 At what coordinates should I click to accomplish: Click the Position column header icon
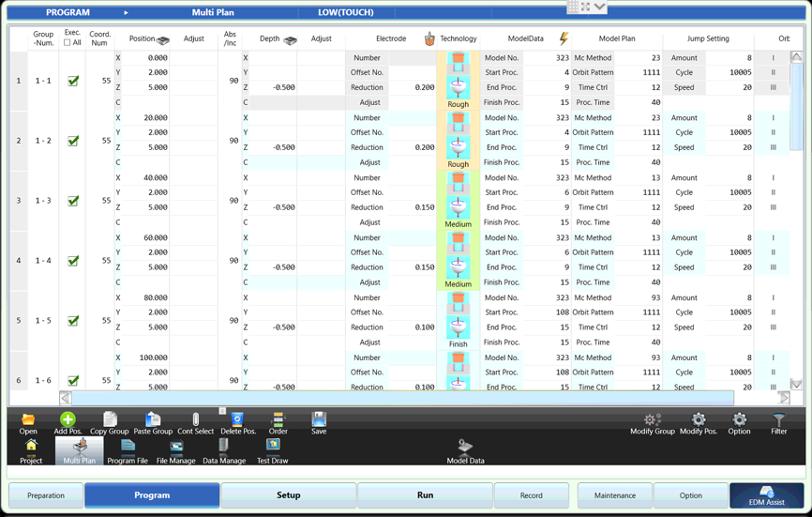tap(163, 39)
